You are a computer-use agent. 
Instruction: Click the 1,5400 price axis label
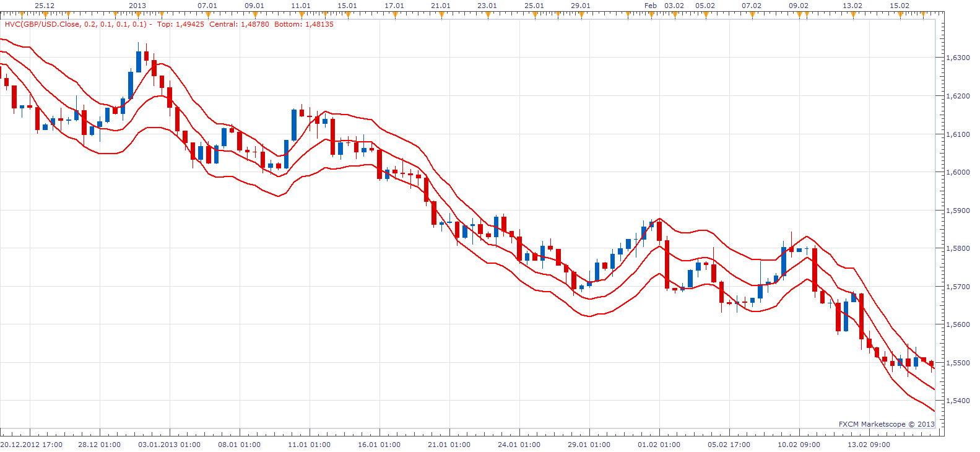pyautogui.click(x=958, y=401)
